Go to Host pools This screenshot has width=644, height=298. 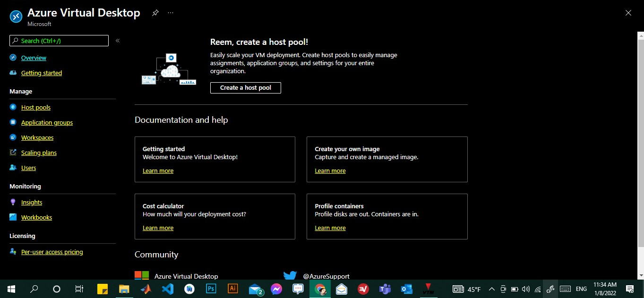pos(36,107)
